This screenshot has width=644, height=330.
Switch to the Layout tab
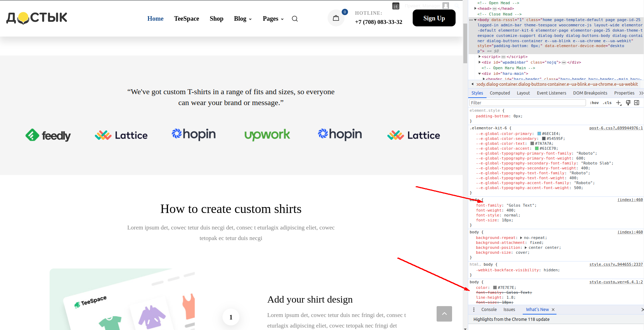click(x=523, y=93)
